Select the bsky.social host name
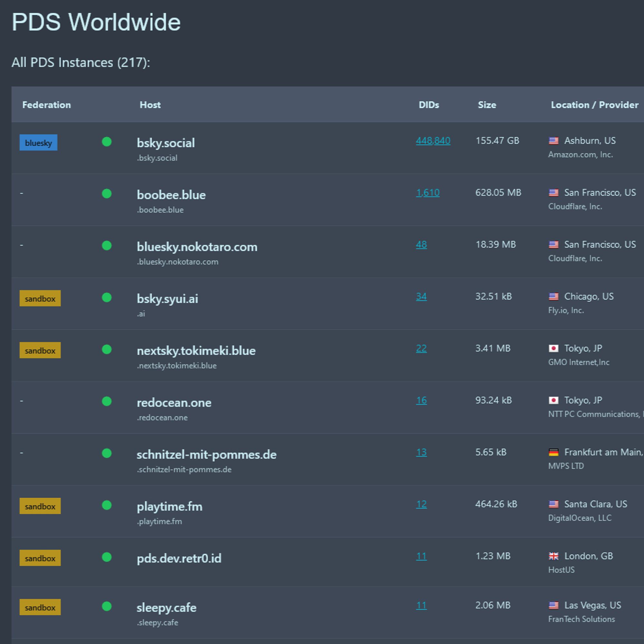 coord(166,143)
